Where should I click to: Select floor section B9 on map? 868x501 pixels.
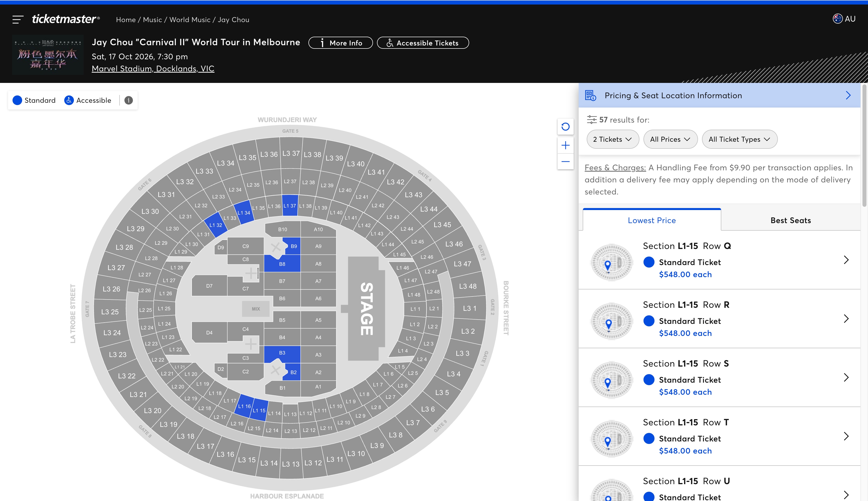point(293,246)
